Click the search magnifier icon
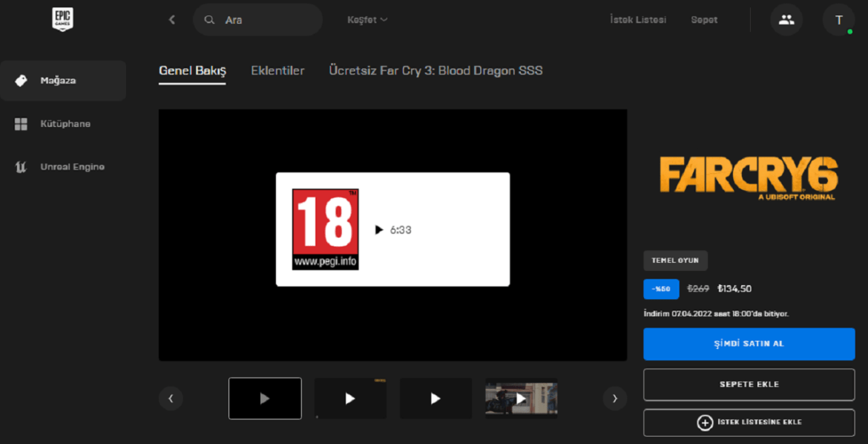Image resolution: width=868 pixels, height=444 pixels. (x=209, y=20)
